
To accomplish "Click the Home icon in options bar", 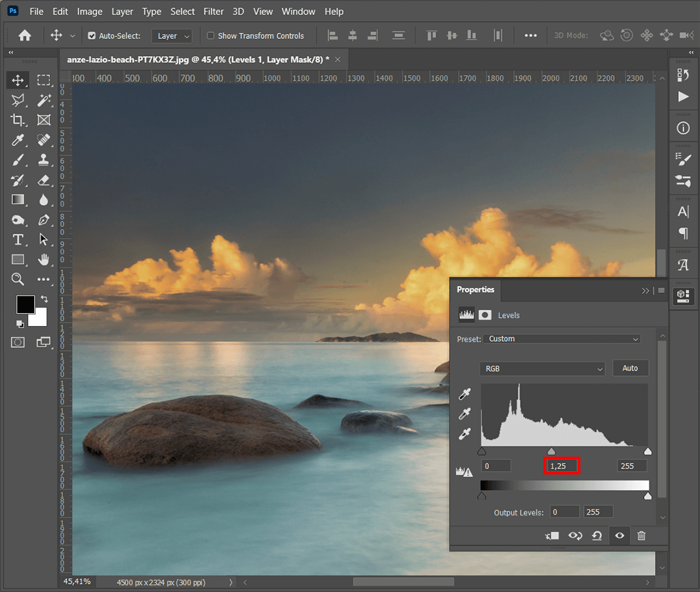I will pyautogui.click(x=25, y=36).
